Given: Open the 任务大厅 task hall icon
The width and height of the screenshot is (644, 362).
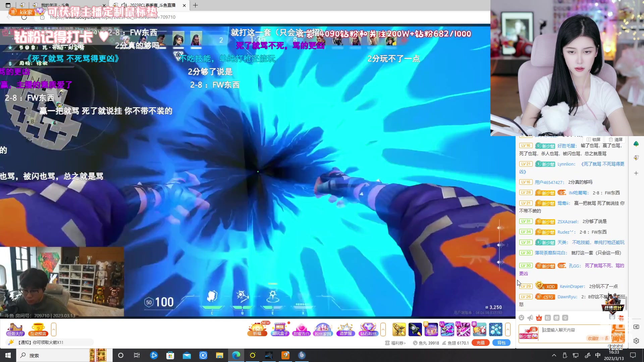Looking at the screenshot, I should (x=15, y=329).
